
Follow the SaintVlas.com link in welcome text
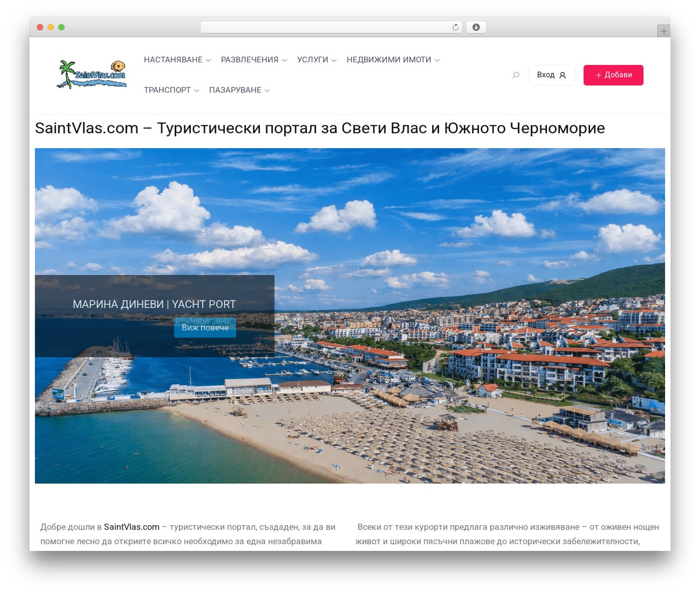[132, 527]
